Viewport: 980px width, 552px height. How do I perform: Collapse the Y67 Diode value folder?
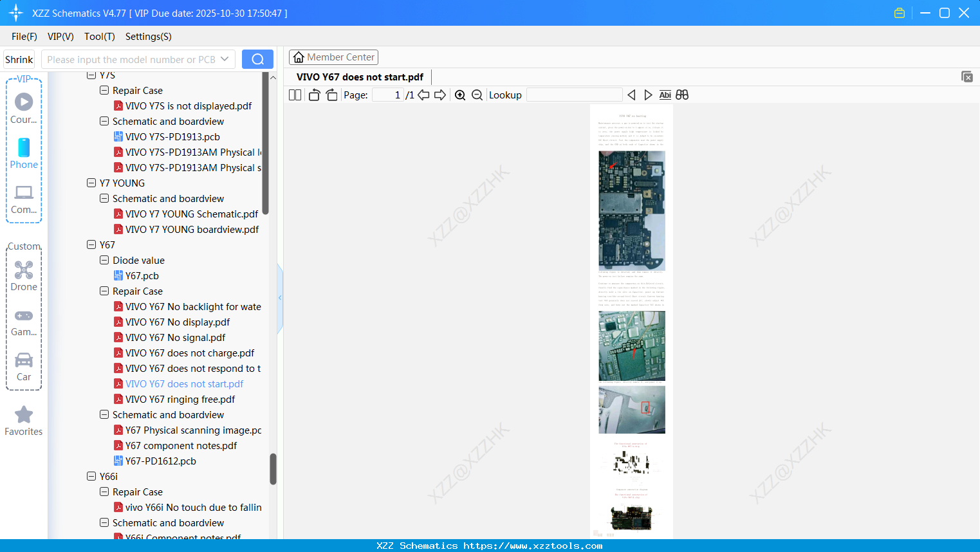point(104,260)
